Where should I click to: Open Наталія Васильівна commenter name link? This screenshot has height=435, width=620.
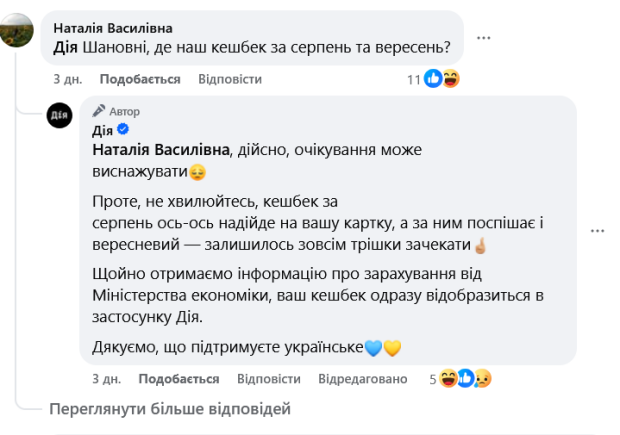[112, 28]
